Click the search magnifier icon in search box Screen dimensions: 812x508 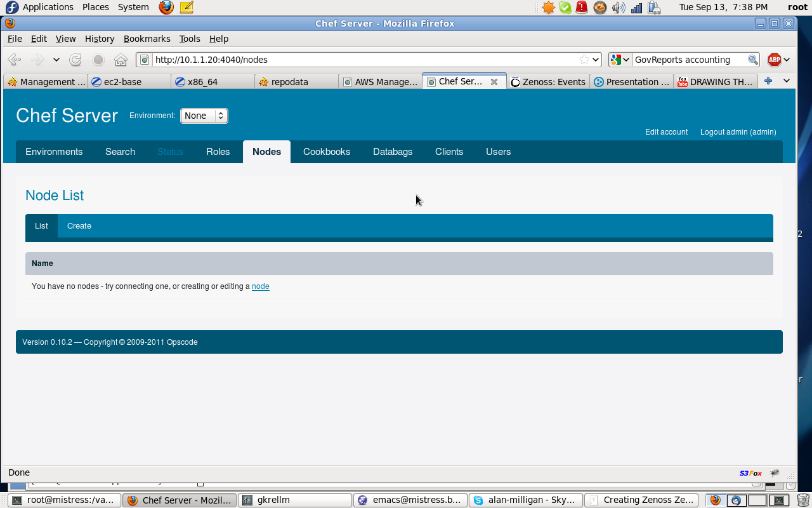(x=752, y=60)
